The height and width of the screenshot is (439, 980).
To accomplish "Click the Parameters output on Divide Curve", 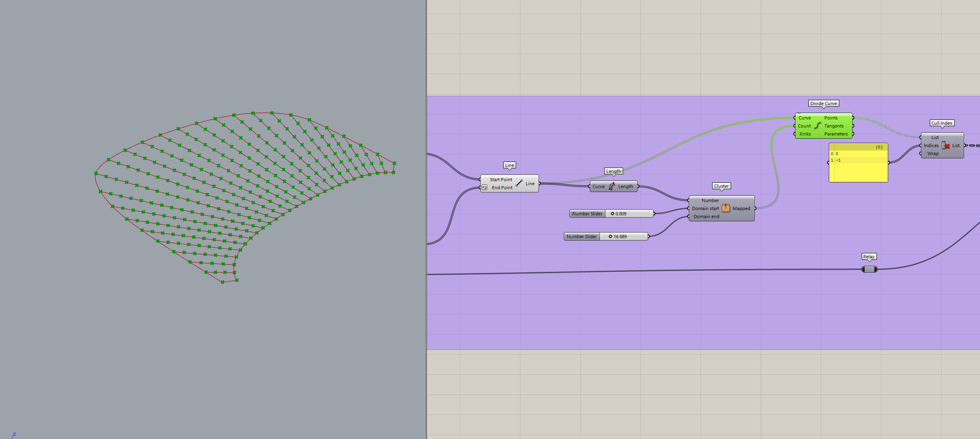I will click(x=836, y=134).
